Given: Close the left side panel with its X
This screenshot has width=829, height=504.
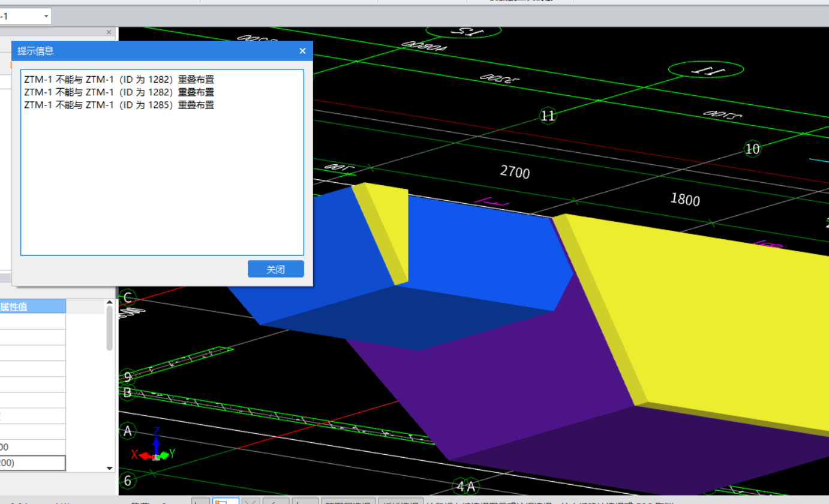Looking at the screenshot, I should 109,32.
